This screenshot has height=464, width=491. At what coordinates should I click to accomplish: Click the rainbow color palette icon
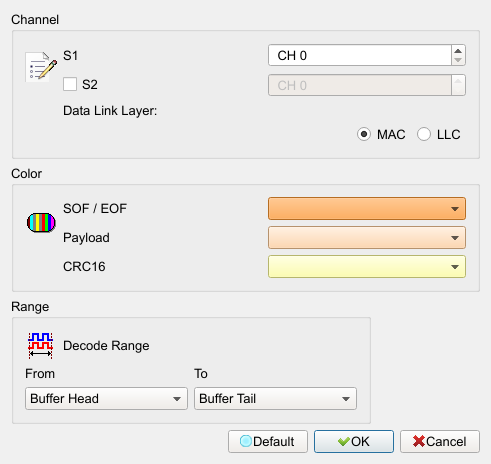point(41,223)
